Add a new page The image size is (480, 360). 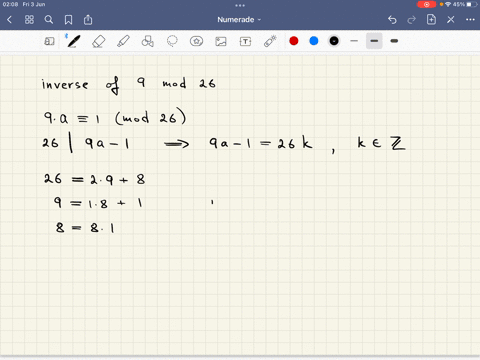(x=431, y=20)
